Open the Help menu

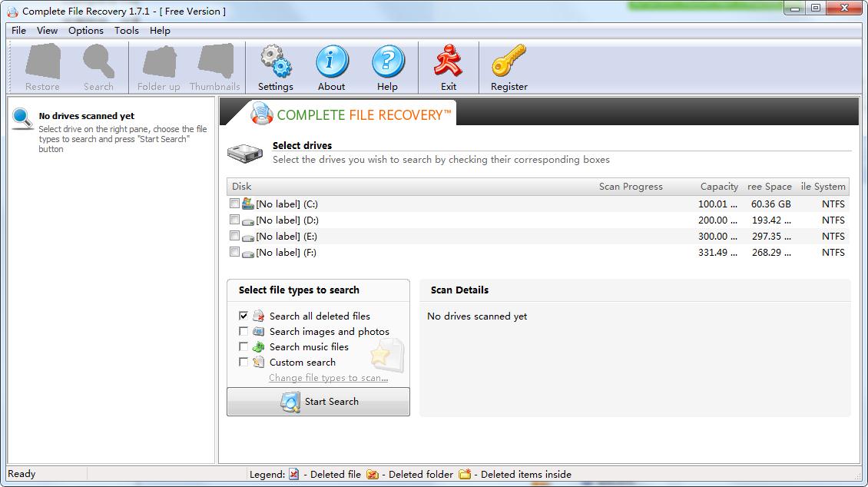point(160,31)
